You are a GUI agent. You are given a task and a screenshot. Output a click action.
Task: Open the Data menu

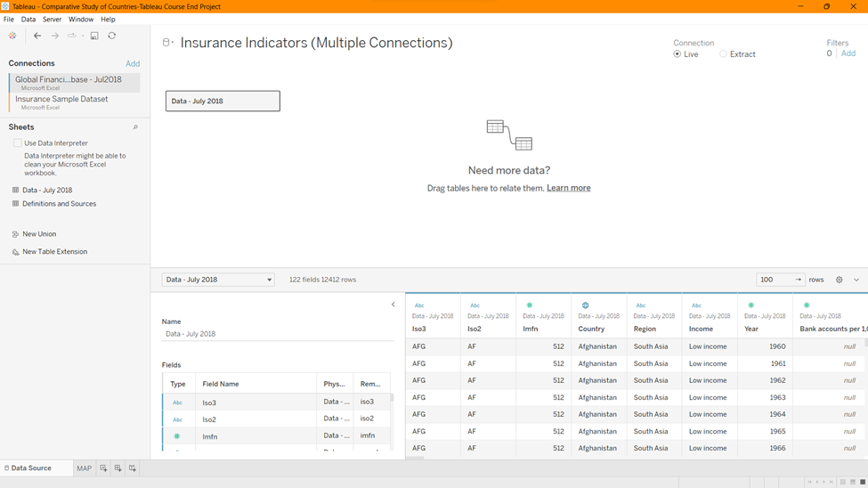click(28, 20)
